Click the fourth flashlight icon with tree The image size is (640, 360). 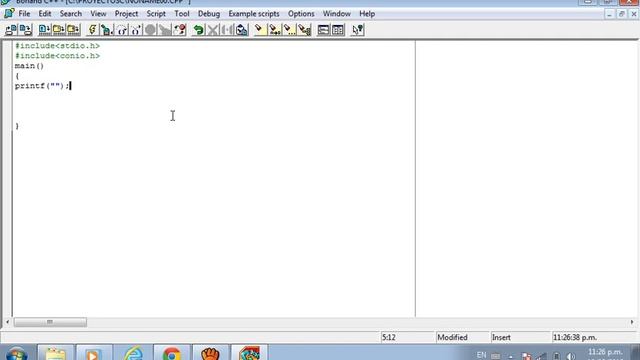pos(304,30)
